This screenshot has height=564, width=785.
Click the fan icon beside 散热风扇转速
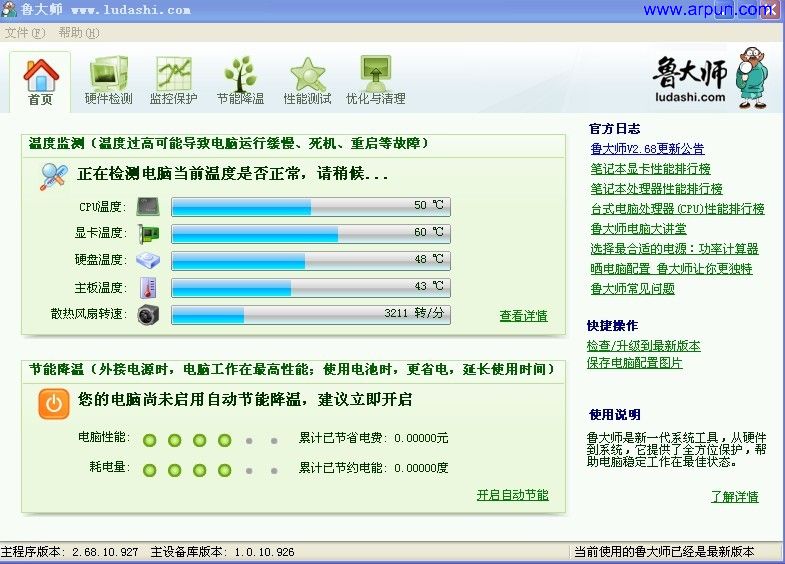pyautogui.click(x=148, y=315)
